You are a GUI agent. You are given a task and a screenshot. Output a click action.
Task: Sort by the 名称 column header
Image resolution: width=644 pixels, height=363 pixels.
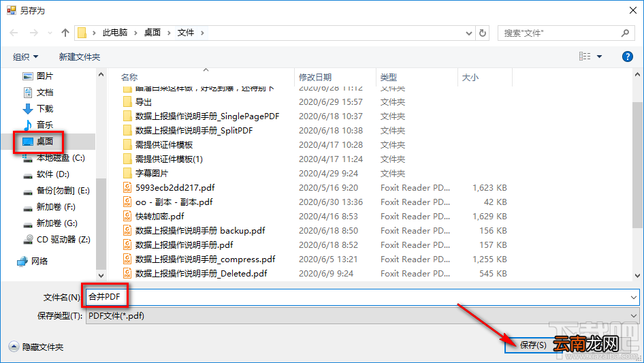[129, 77]
